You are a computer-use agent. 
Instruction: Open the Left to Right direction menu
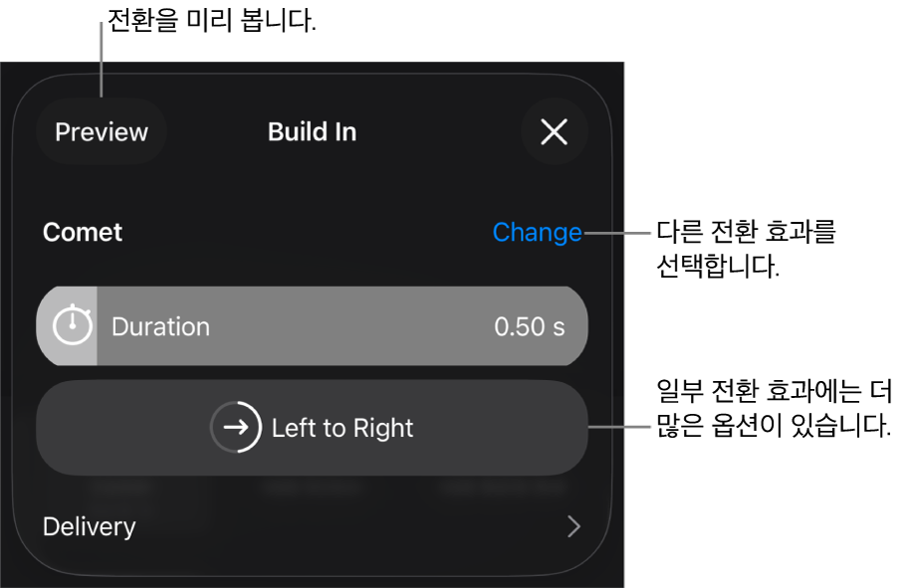pyautogui.click(x=312, y=428)
